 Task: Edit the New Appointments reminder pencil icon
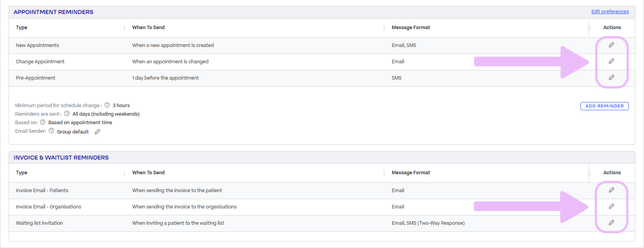(611, 45)
